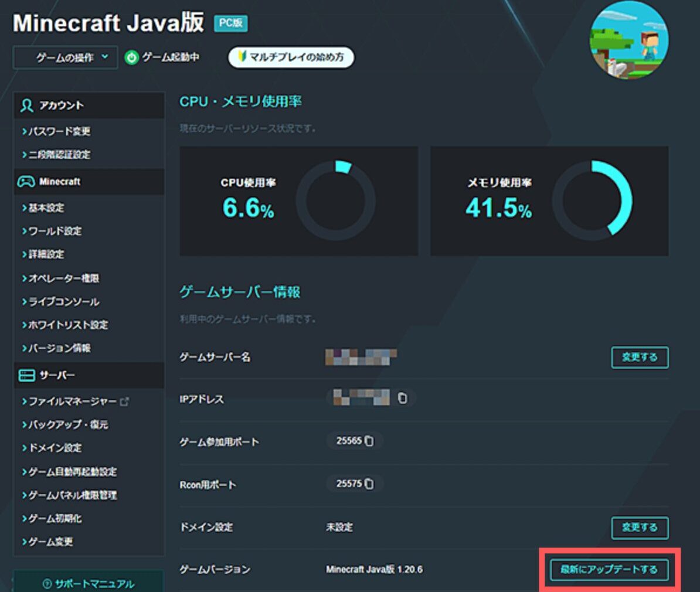Screen dimensions: 700x592
Task: Click the サーバー server rack icon
Action: 26,375
